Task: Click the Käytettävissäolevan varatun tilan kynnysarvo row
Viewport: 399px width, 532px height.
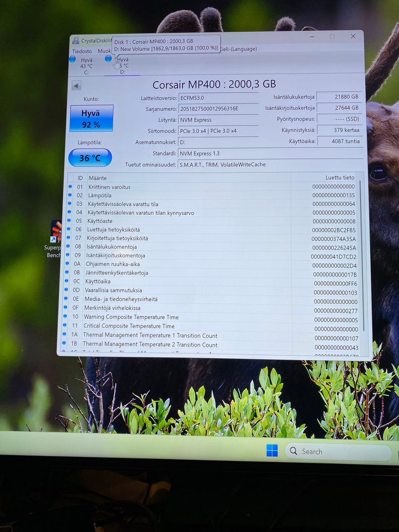Action: click(x=212, y=212)
